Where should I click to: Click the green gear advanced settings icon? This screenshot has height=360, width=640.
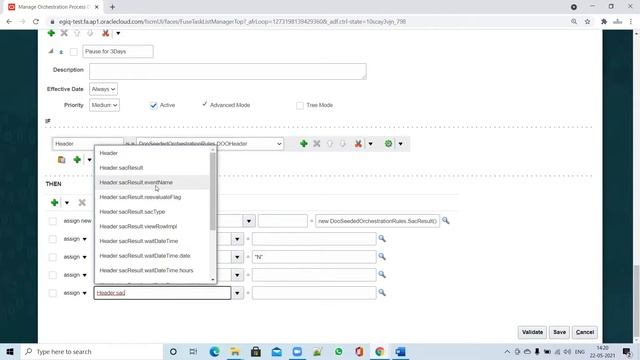coord(389,144)
